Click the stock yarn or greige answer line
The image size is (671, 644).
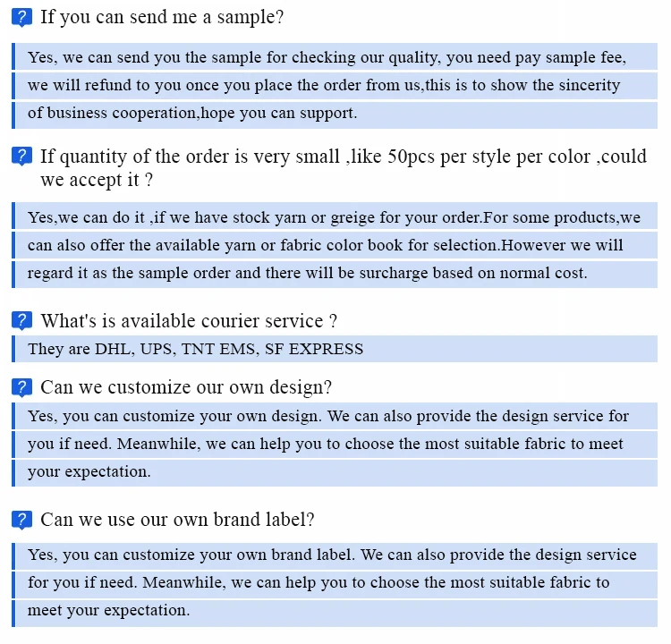(334, 217)
